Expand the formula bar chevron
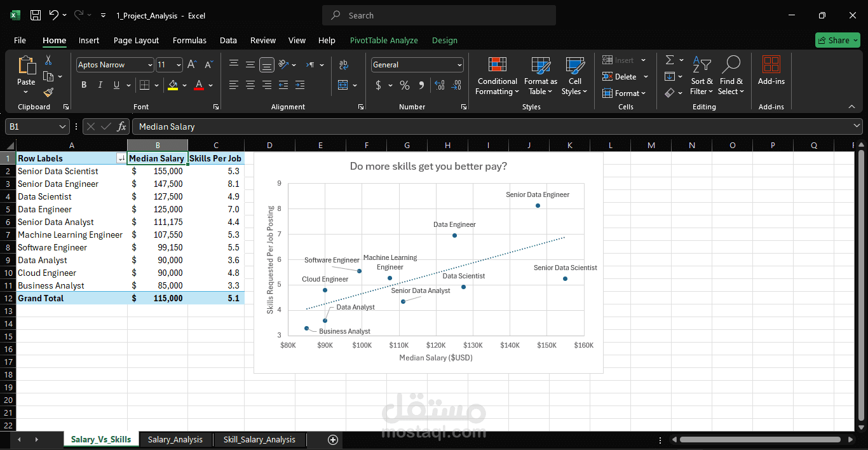The height and width of the screenshot is (450, 868). [x=856, y=126]
